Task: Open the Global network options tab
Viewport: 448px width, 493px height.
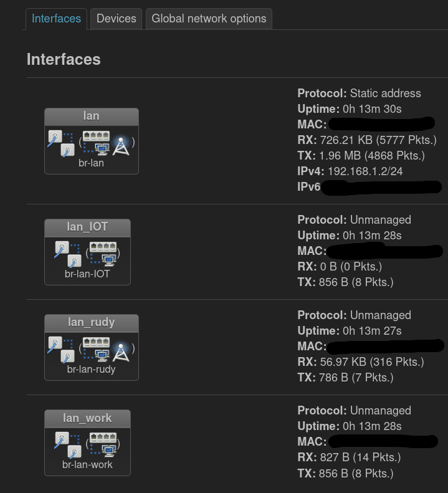Action: coord(209,19)
